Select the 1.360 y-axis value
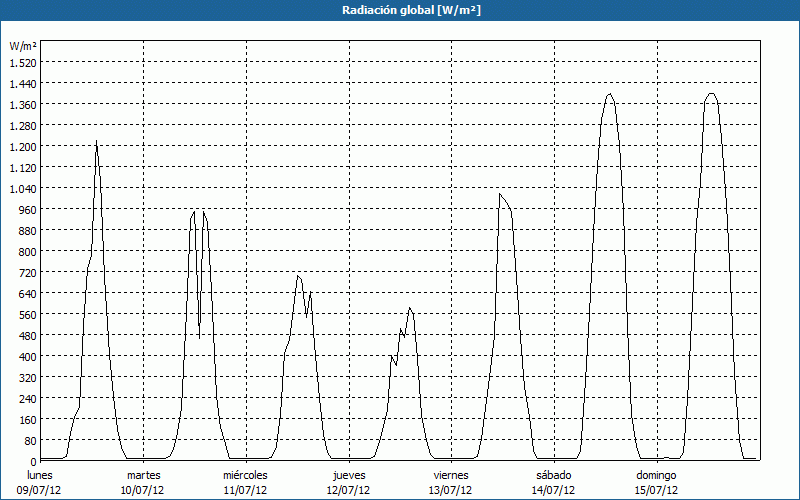Screen dimensions: 800x500 coord(23,105)
